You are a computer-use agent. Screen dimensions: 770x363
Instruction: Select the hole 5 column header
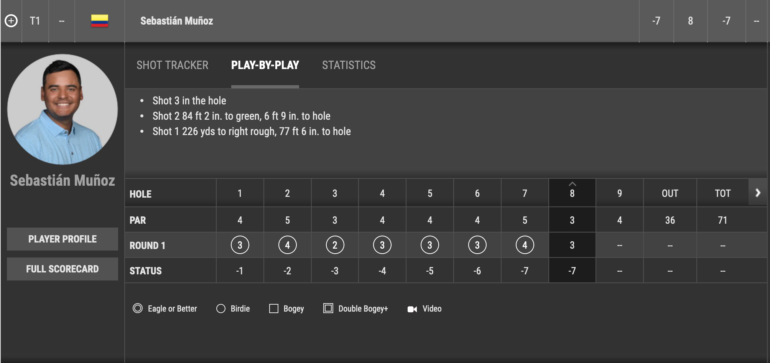[430, 194]
